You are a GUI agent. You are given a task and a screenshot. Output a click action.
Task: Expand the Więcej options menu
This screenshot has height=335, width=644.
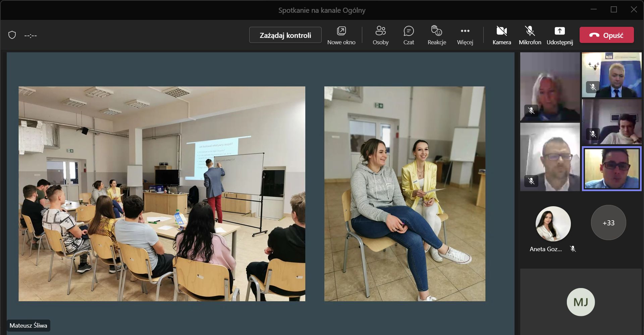click(x=465, y=35)
